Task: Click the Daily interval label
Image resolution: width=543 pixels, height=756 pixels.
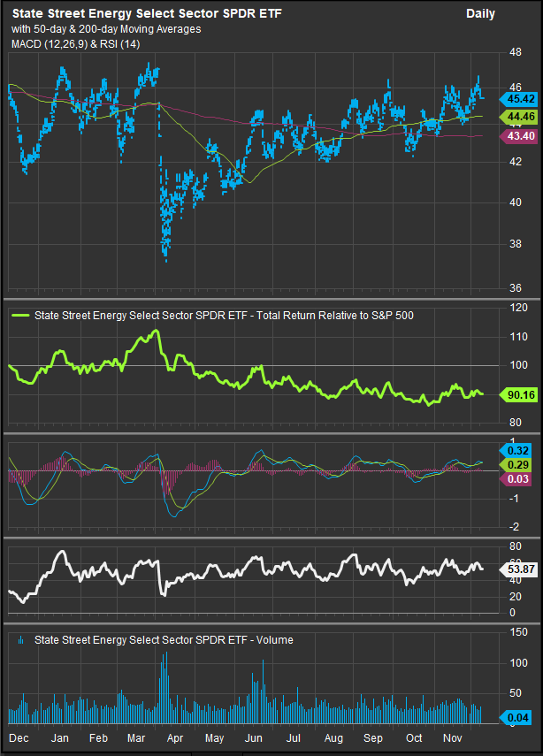Action: [480, 14]
